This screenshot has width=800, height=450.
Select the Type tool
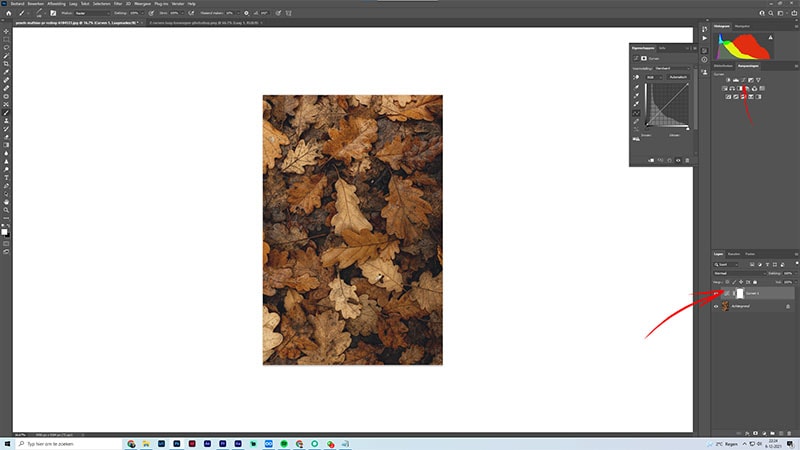click(x=6, y=178)
